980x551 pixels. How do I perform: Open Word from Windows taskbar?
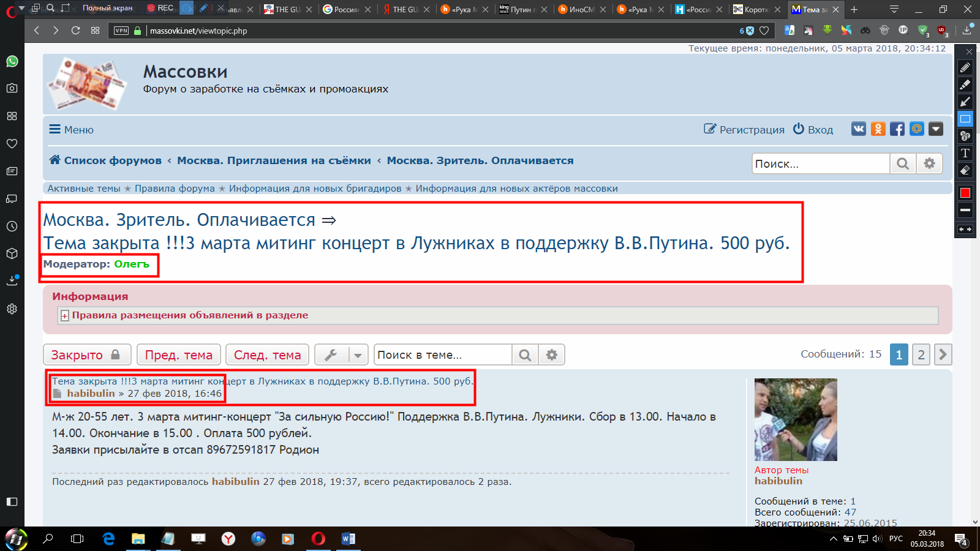click(348, 539)
